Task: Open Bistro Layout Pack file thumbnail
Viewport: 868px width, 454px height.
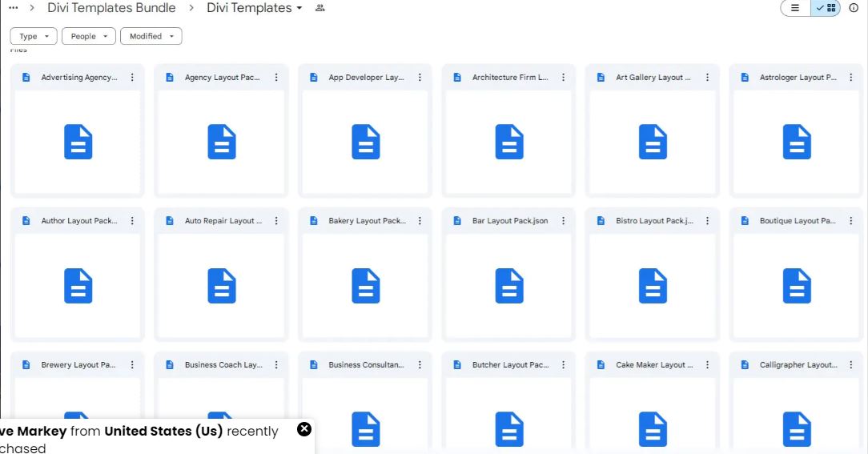Action: coord(653,286)
